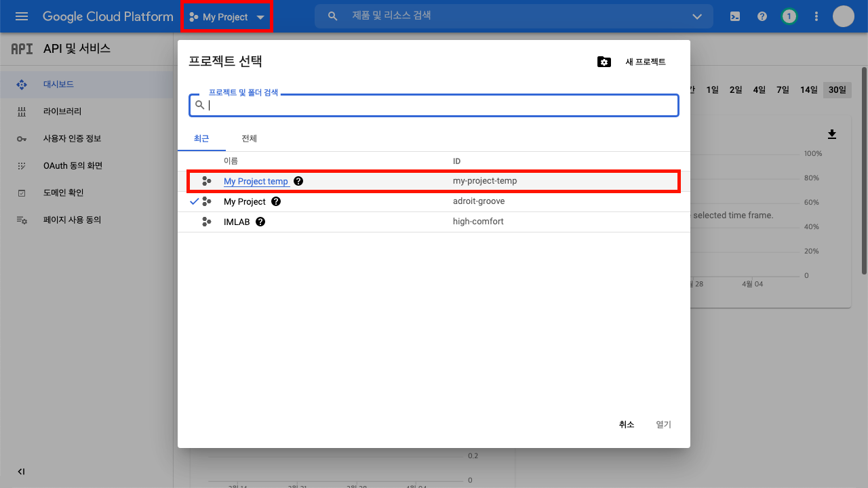The width and height of the screenshot is (868, 488).
Task: Open OAuth 동의 화면 in the sidebar
Action: click(87, 165)
